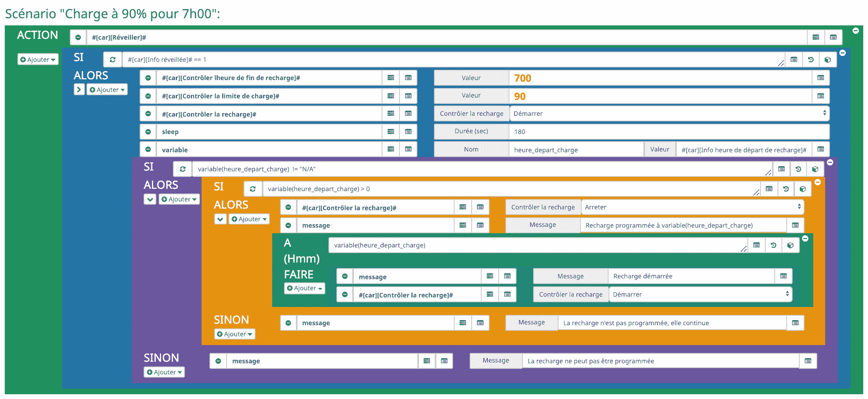Click the minus circle on the orange SI block

[x=818, y=182]
